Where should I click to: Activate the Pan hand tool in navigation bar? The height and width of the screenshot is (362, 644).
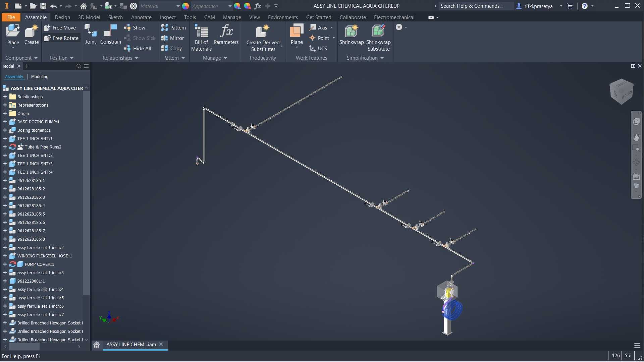pyautogui.click(x=636, y=137)
